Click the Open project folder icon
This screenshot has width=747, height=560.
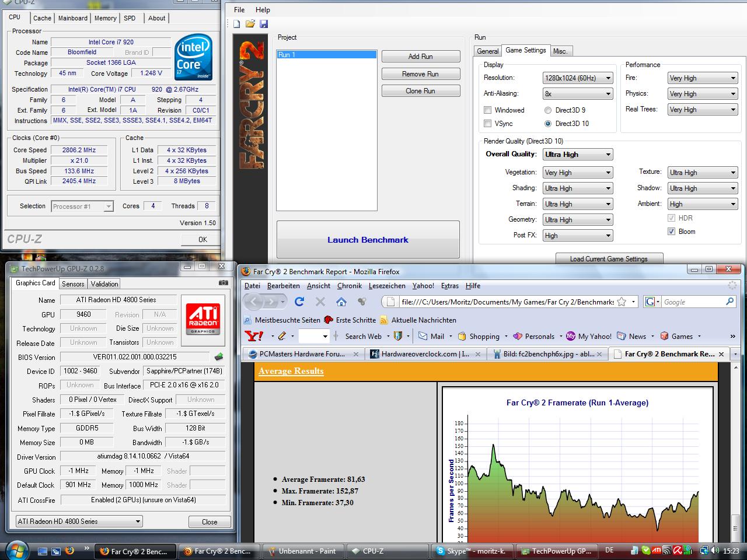tap(250, 24)
